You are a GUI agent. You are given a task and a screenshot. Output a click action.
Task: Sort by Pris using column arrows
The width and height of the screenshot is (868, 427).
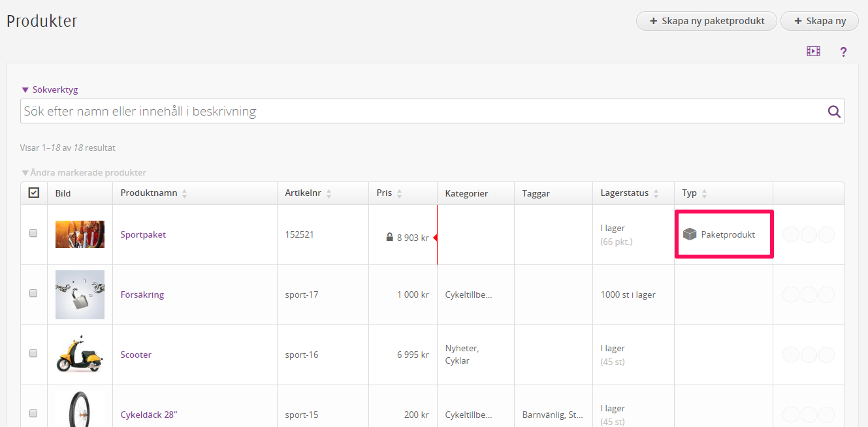[399, 193]
